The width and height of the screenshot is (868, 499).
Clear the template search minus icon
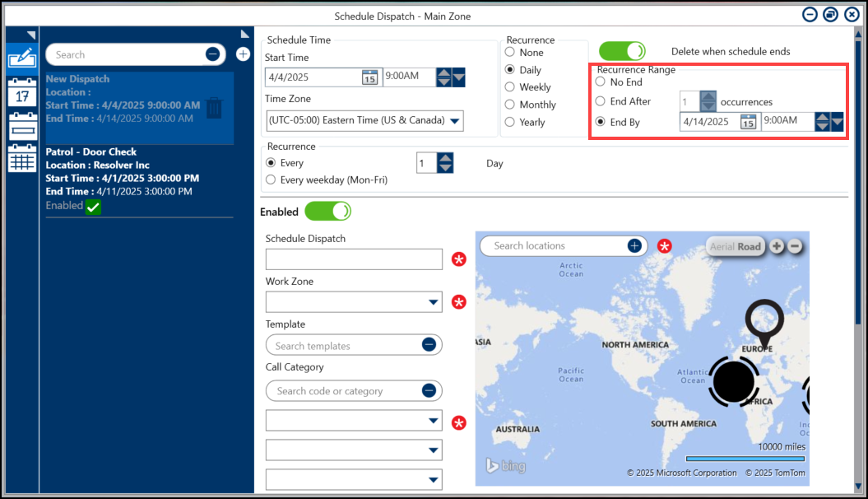pos(429,344)
